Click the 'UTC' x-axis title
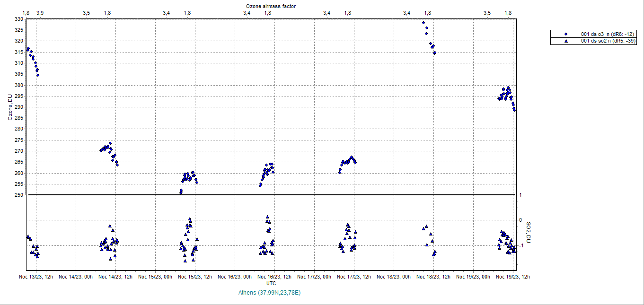 pyautogui.click(x=271, y=283)
